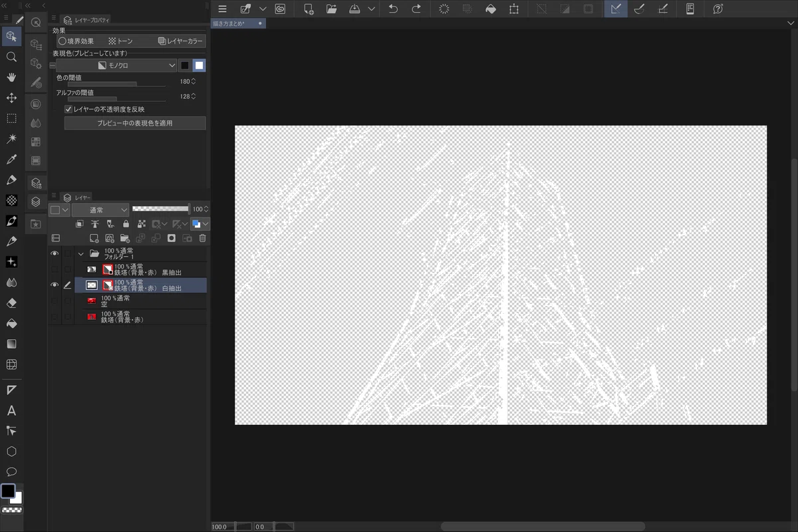Click the black expression color swatch
This screenshot has width=798, height=532.
[x=186, y=65]
